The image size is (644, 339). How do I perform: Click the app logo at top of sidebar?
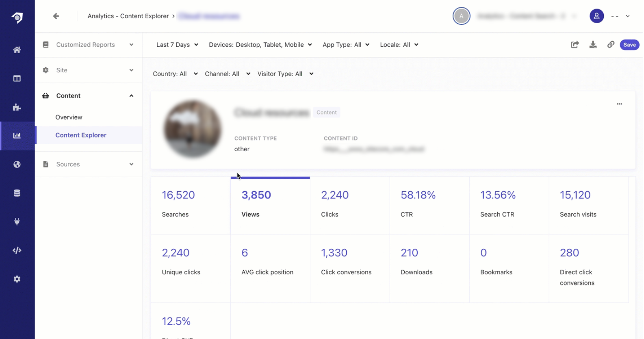[x=17, y=17]
